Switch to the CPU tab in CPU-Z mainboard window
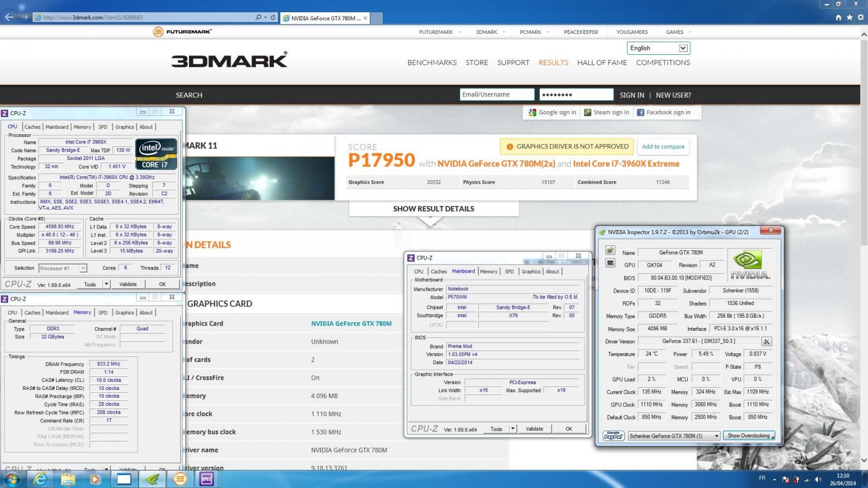The height and width of the screenshot is (488, 868). [x=419, y=272]
